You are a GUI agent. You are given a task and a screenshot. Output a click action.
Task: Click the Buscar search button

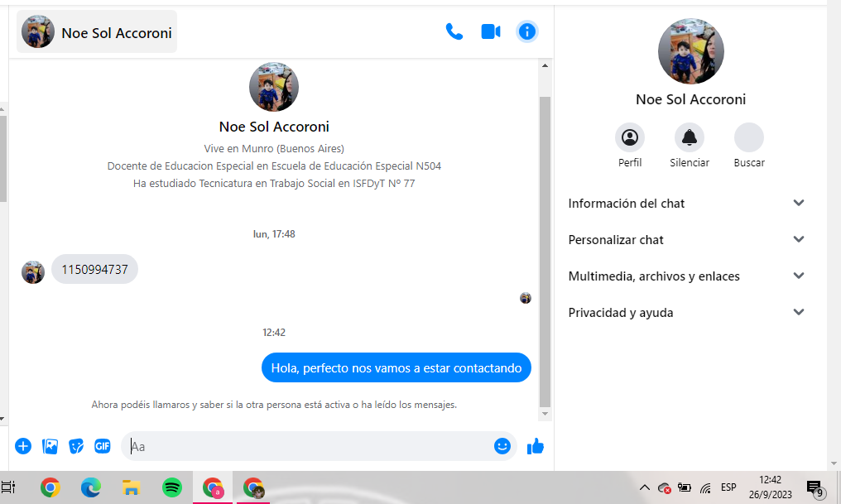click(749, 138)
